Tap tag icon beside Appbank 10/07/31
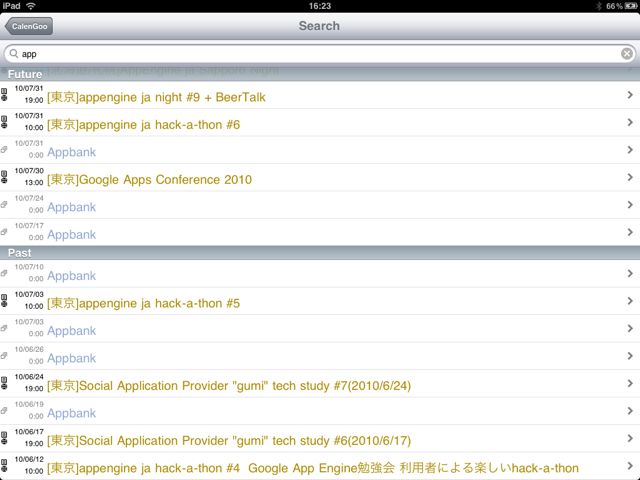The width and height of the screenshot is (640, 480). (x=4, y=149)
